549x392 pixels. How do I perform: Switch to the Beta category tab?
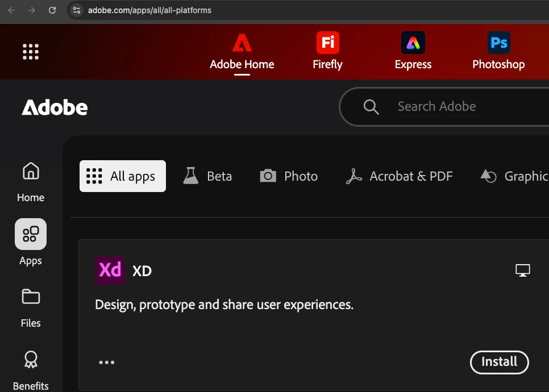point(207,176)
